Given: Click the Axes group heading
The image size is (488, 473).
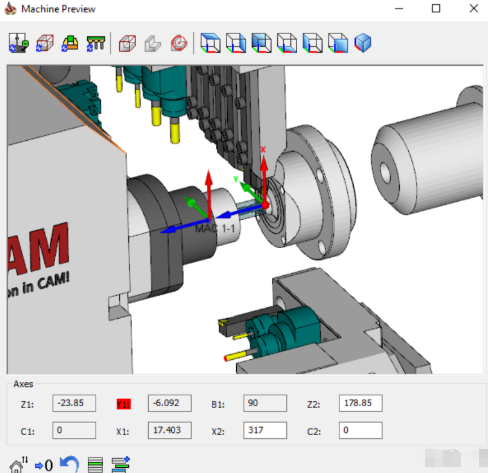Looking at the screenshot, I should coord(23,384).
